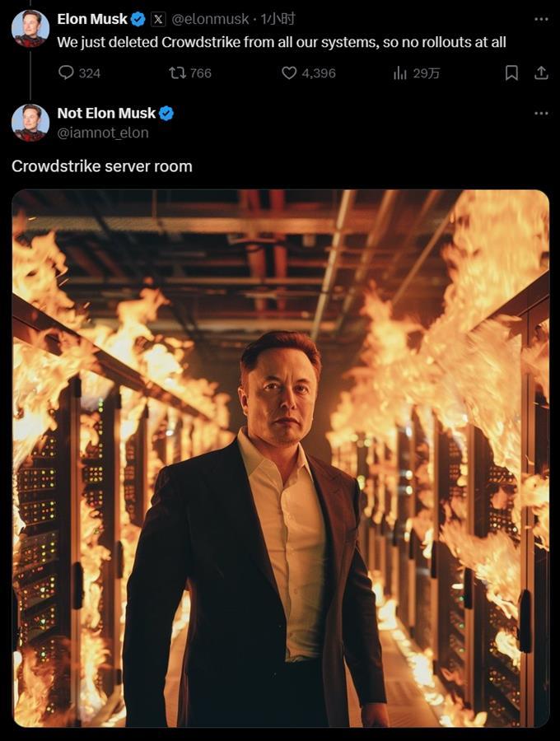Enlarge the burning server room image
The image size is (560, 741).
coord(280,458)
